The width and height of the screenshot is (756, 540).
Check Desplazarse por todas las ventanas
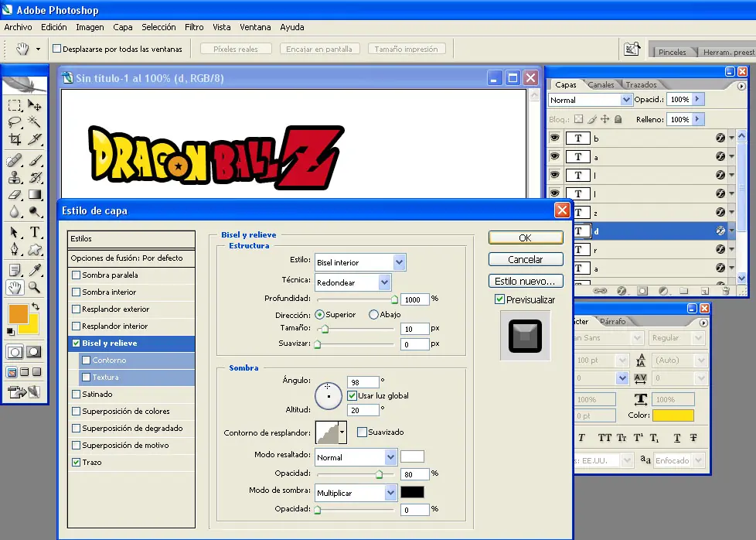click(x=57, y=48)
